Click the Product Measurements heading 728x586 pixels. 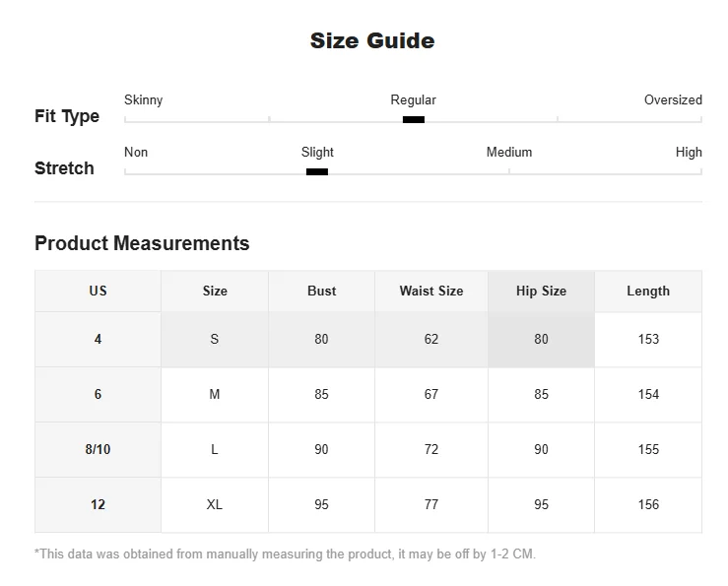pos(142,243)
